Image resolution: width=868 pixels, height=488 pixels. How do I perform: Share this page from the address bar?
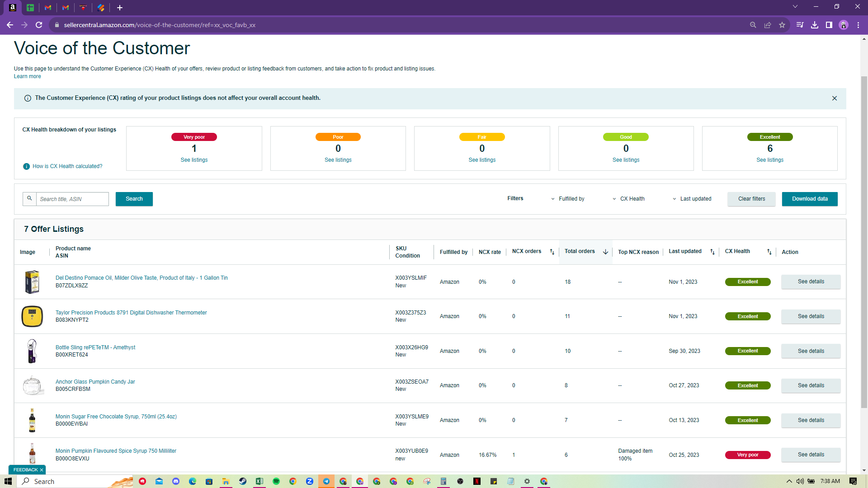[x=768, y=25]
